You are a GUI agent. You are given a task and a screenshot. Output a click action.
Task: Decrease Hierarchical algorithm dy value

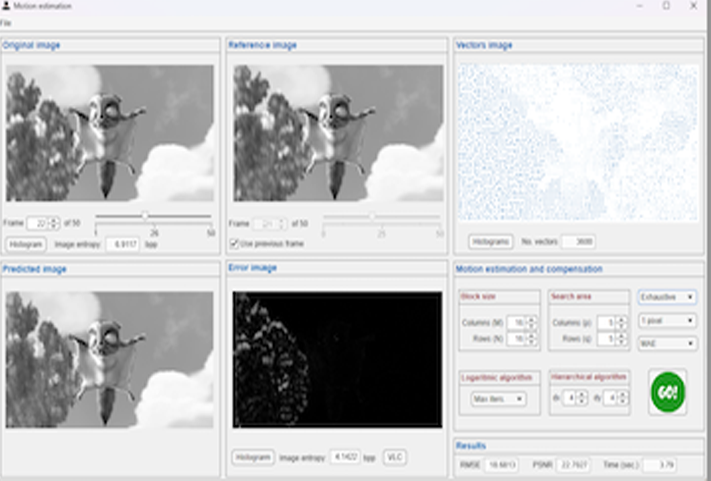point(623,401)
